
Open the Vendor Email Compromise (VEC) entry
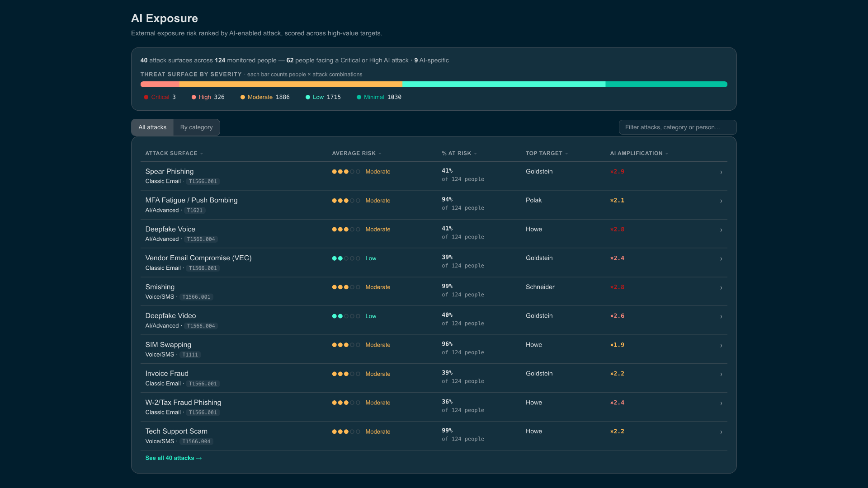tap(198, 258)
